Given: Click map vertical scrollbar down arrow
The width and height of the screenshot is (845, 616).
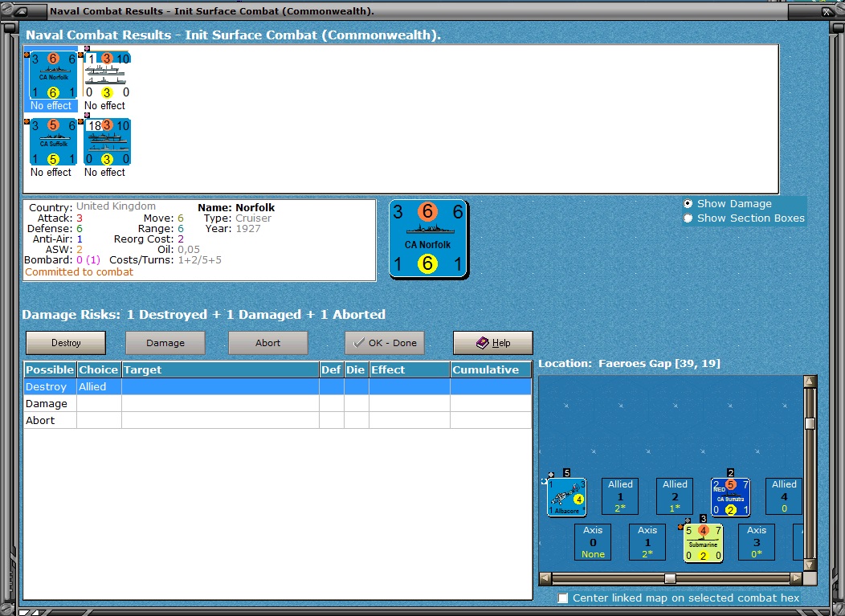Looking at the screenshot, I should pos(810,565).
